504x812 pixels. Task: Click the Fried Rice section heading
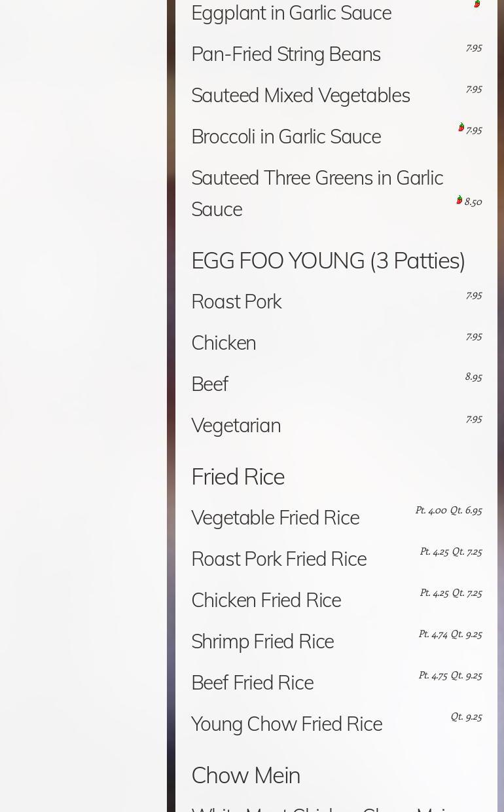click(238, 477)
